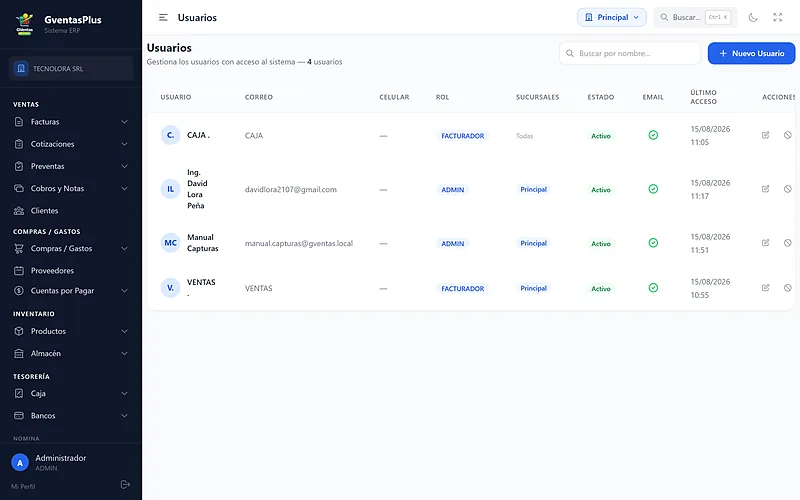This screenshot has height=500, width=800.
Task: Click the CAJA row email verified checkmark
Action: click(653, 135)
